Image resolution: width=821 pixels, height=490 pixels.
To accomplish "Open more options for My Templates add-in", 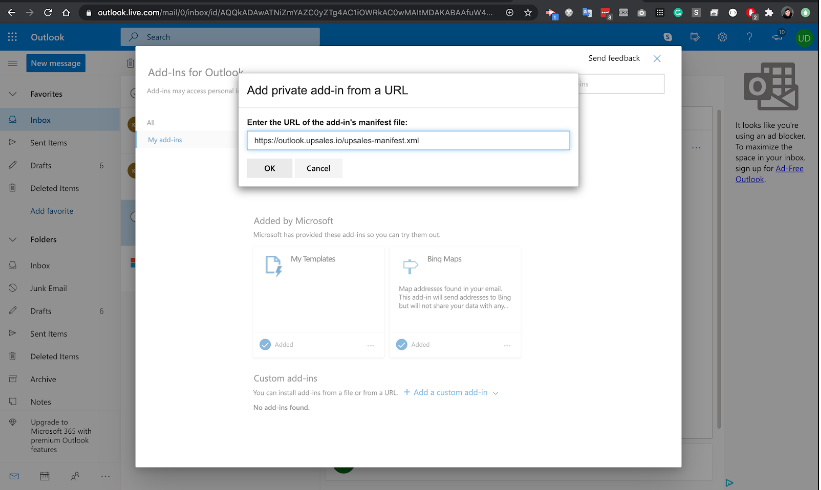I will 371,345.
